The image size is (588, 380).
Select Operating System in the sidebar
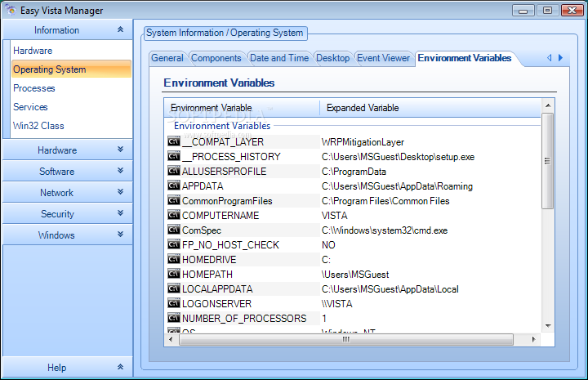point(71,69)
